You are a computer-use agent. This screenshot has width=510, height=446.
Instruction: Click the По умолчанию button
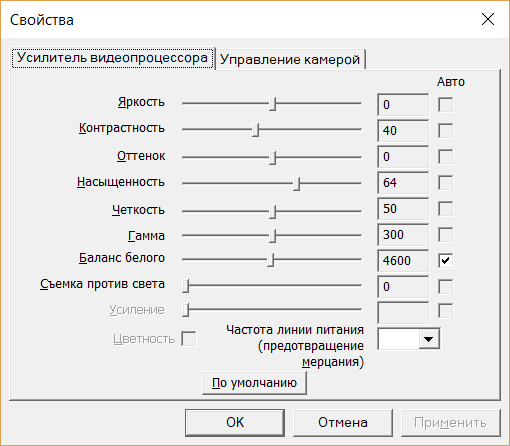pyautogui.click(x=254, y=383)
